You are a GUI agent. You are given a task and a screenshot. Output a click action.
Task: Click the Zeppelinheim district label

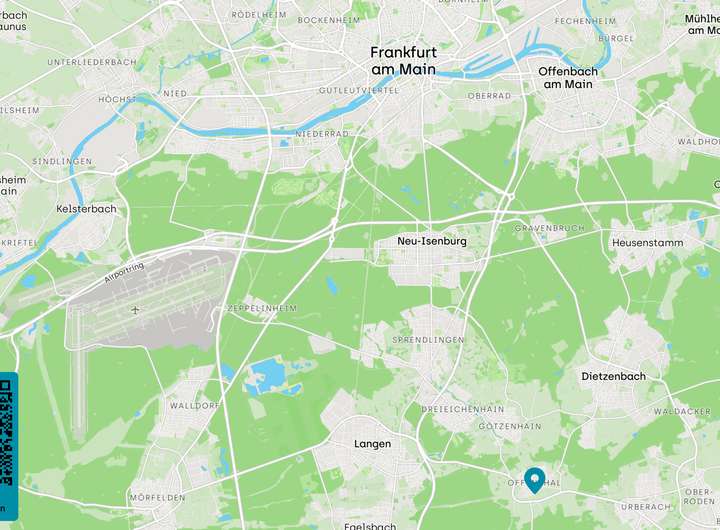(262, 308)
